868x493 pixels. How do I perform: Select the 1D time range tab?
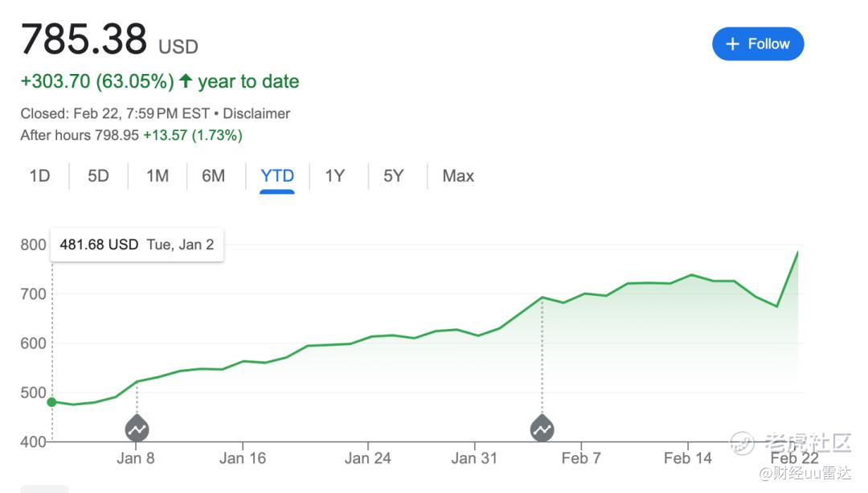tap(39, 175)
